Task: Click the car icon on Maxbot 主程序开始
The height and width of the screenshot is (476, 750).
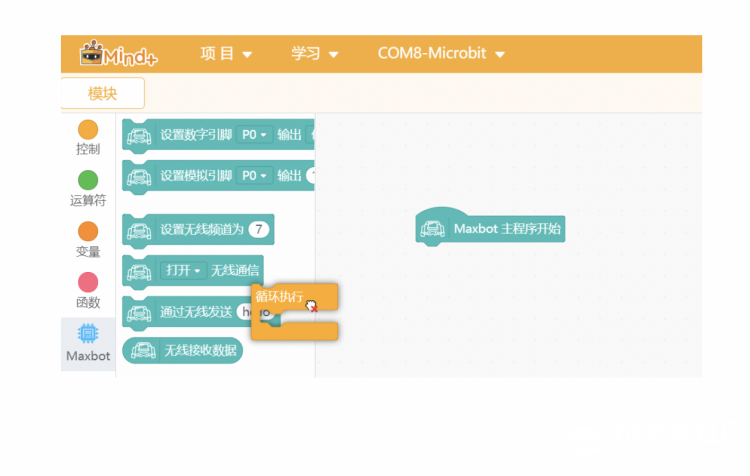Action: coord(432,229)
